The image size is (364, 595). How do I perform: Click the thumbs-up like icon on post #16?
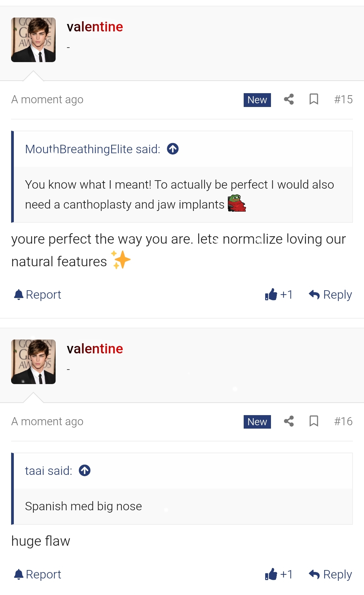(x=271, y=574)
